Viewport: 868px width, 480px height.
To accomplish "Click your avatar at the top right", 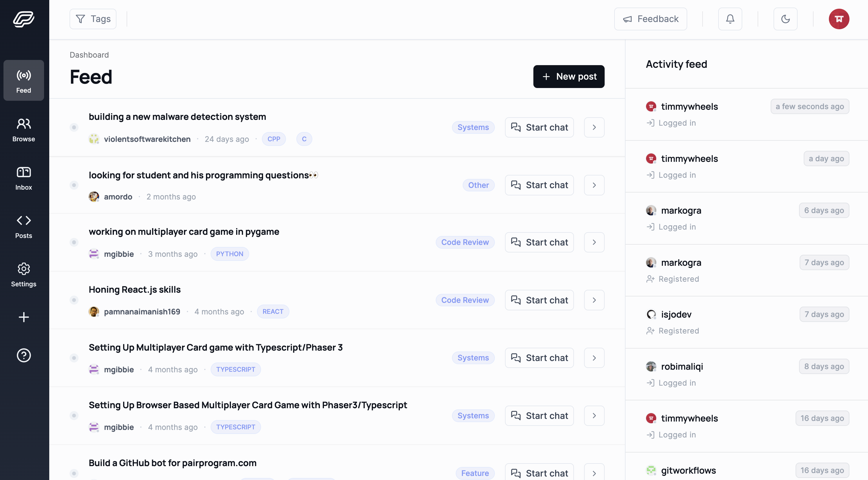I will point(839,19).
